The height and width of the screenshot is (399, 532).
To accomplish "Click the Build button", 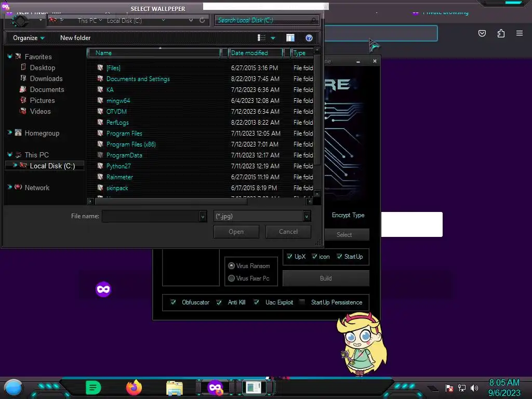I will [326, 278].
